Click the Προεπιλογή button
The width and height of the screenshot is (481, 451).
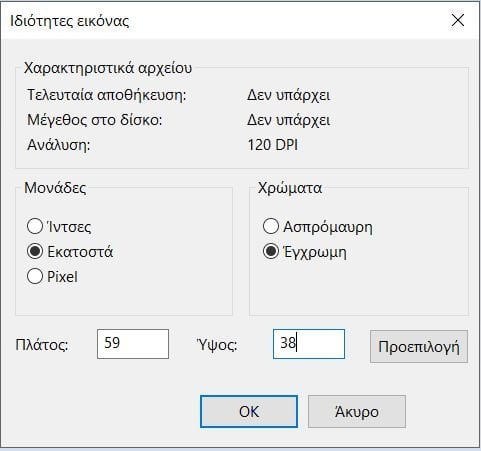click(419, 346)
